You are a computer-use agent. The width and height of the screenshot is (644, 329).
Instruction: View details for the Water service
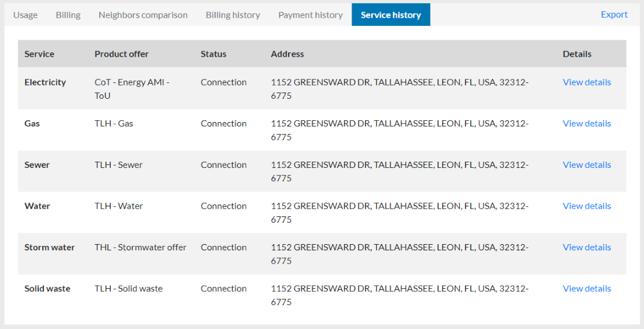(x=587, y=206)
